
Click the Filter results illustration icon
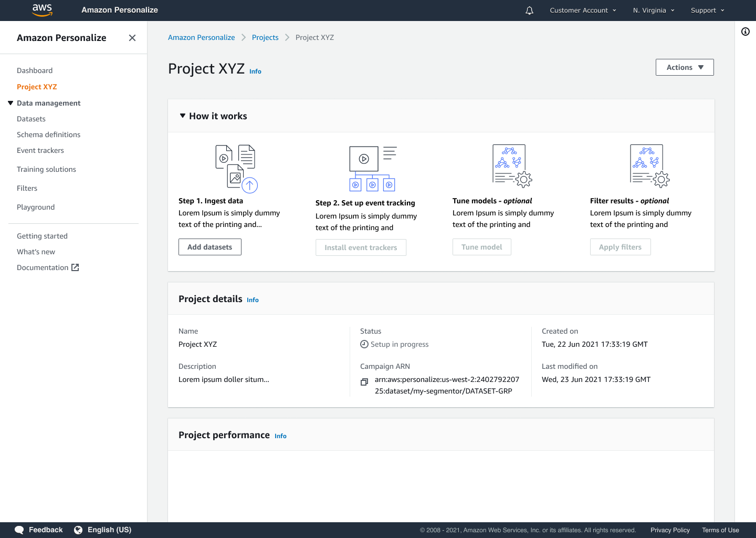click(x=649, y=165)
